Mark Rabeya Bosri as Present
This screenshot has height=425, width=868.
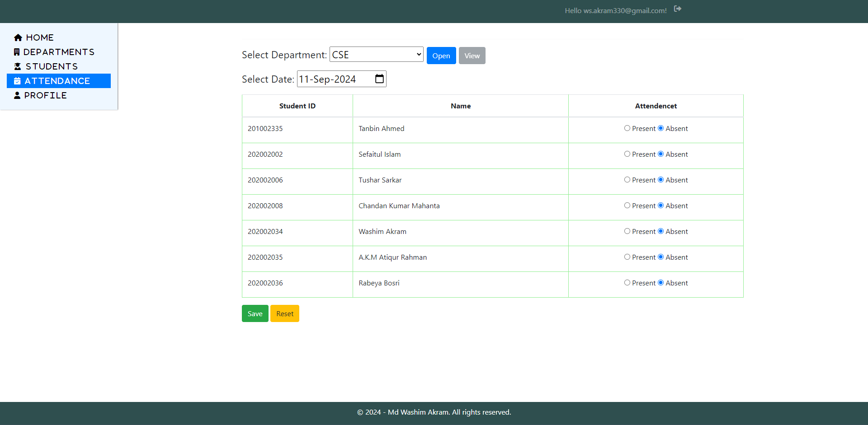click(x=627, y=283)
